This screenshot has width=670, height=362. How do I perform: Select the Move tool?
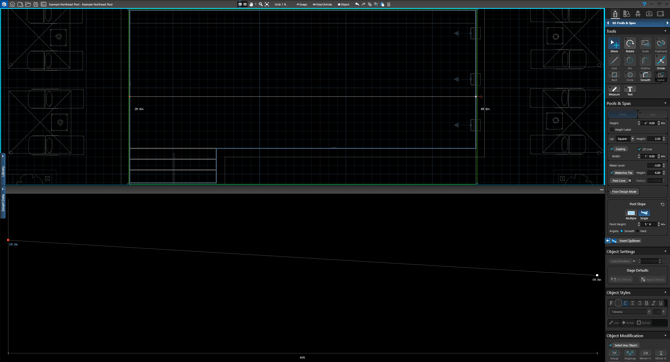pos(614,44)
